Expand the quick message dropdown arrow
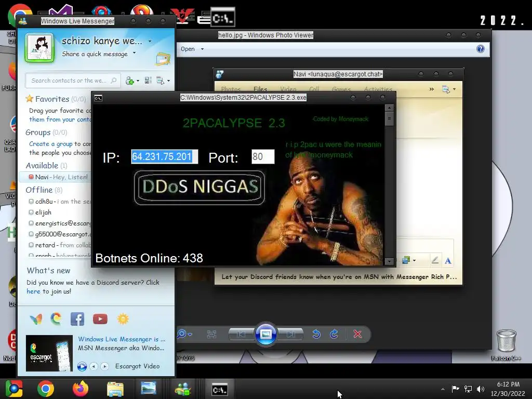 click(135, 53)
